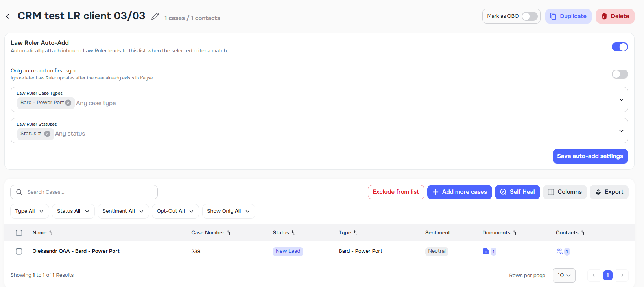Disable the Law Ruler Auto-Add toggle
The image size is (644, 287).
(x=620, y=47)
